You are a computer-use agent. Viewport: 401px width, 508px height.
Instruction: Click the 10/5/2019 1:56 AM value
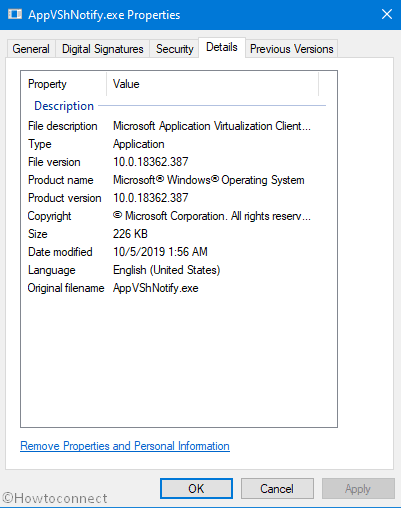tap(160, 252)
